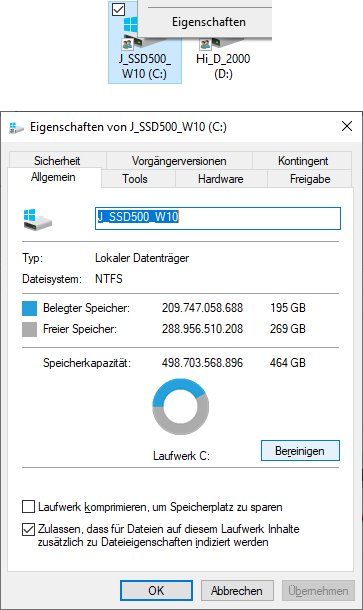Click the drive name field J_SSD500_W10
The image size is (363, 610).
click(x=218, y=218)
